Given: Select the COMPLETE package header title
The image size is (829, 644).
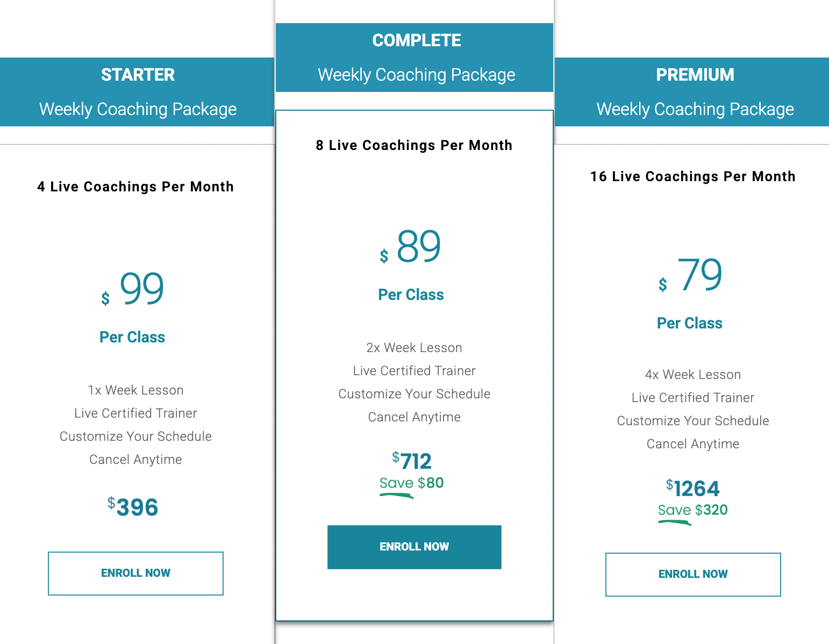Looking at the screenshot, I should tap(417, 40).
